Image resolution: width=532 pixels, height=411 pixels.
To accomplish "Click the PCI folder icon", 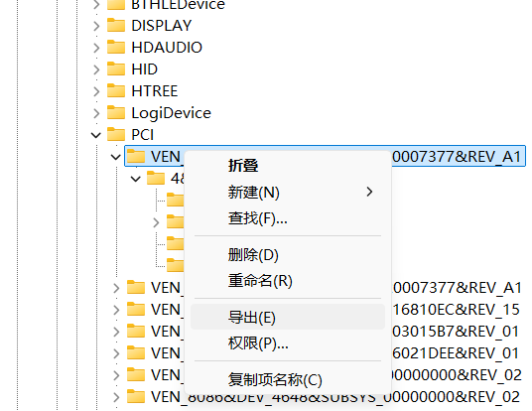I will tap(116, 134).
